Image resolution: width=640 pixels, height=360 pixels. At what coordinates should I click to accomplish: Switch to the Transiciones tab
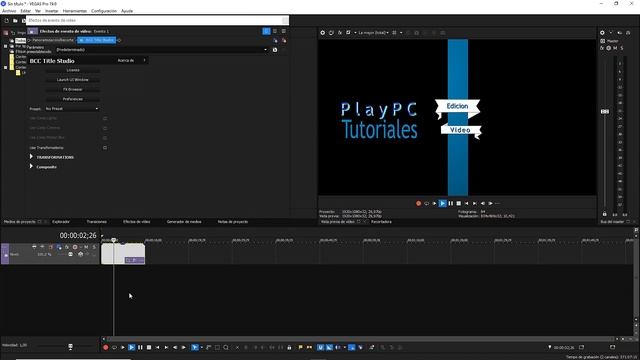pyautogui.click(x=97, y=222)
